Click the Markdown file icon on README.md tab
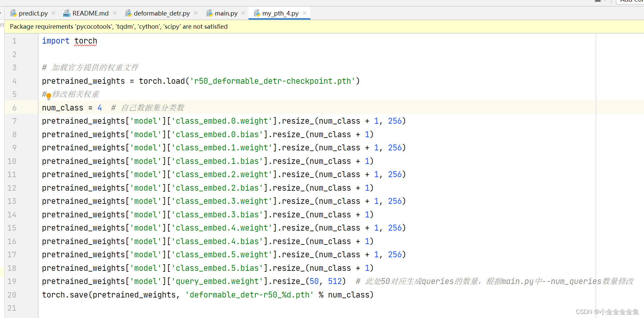 click(x=67, y=13)
